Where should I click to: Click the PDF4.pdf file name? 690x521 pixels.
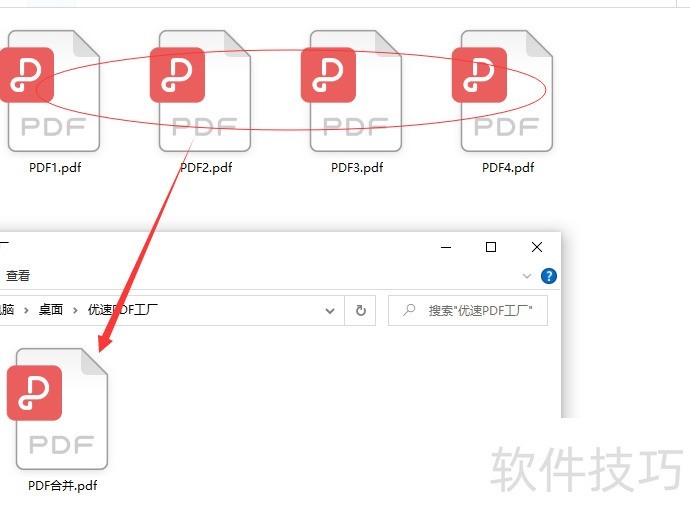coord(508,168)
